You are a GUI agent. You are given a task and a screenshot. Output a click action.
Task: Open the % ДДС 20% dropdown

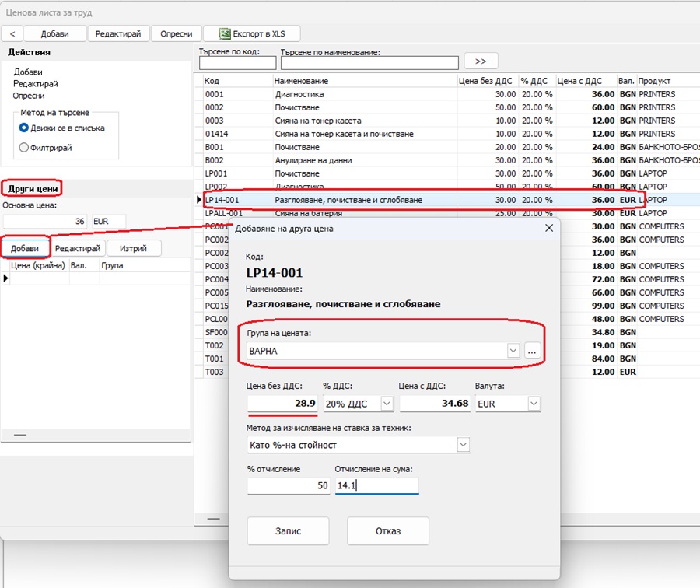387,404
